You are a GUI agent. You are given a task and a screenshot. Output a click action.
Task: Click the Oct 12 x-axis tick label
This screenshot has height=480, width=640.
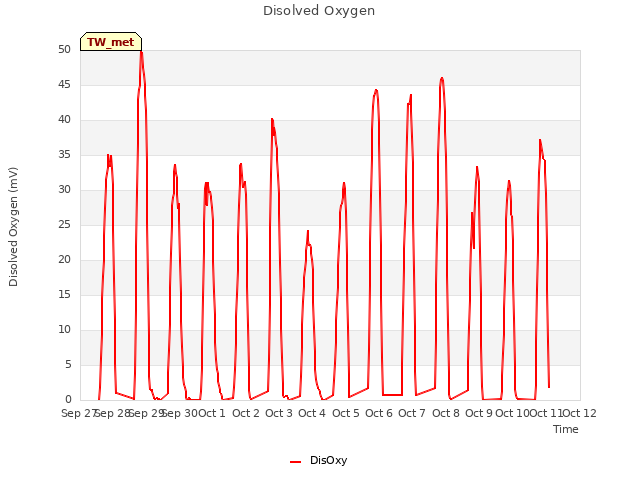(x=579, y=413)
